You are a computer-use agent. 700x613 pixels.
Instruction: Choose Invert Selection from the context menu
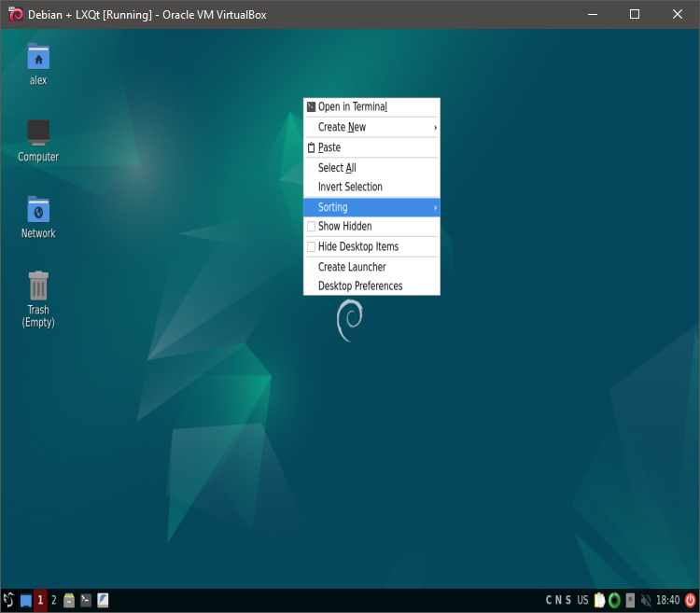[x=371, y=187]
